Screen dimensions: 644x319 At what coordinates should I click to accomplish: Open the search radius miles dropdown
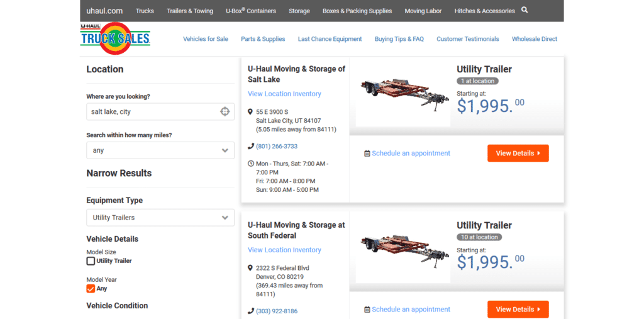(160, 150)
